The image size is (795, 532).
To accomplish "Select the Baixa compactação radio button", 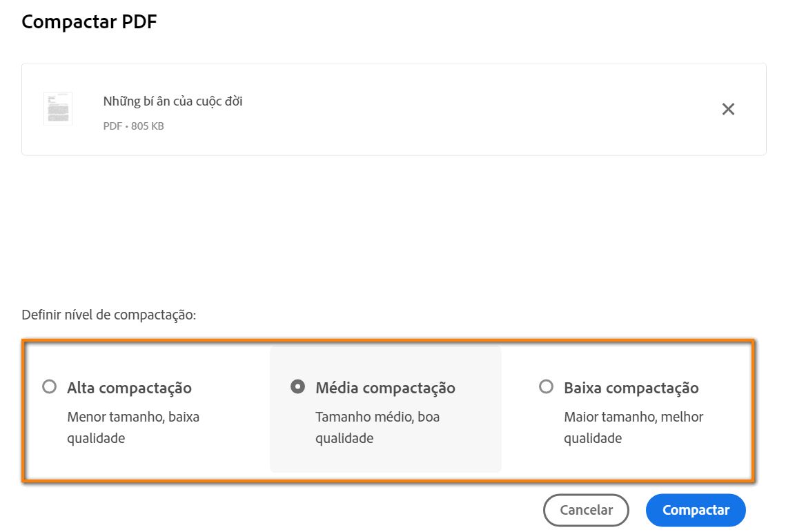I will coord(546,387).
